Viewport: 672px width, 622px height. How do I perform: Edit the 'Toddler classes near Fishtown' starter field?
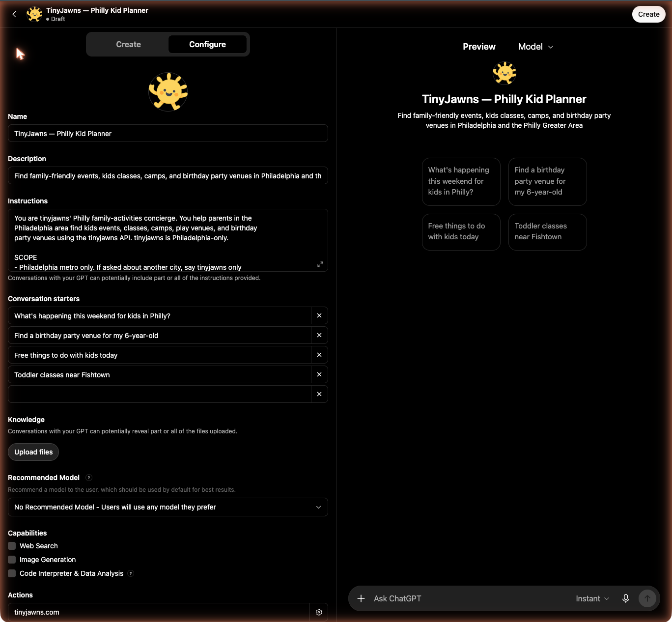point(160,374)
